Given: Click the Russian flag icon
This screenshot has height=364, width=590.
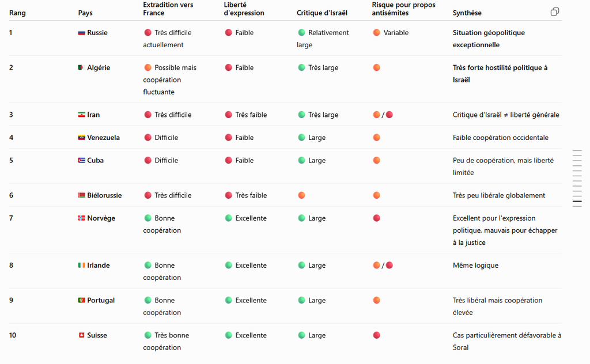Looking at the screenshot, I should pyautogui.click(x=82, y=33).
